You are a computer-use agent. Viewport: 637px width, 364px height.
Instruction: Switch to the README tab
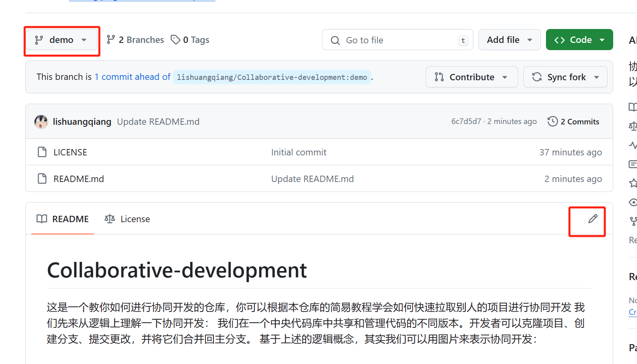pyautogui.click(x=63, y=219)
